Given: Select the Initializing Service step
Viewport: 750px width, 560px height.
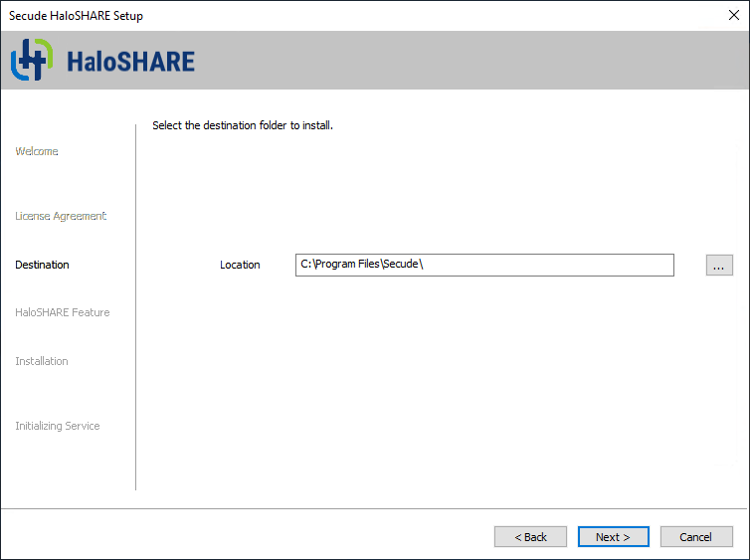Looking at the screenshot, I should pyautogui.click(x=58, y=426).
